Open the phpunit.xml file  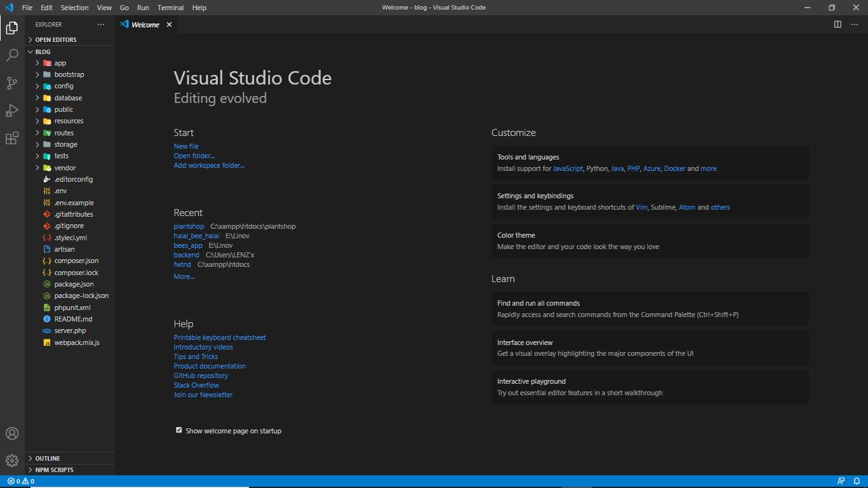click(x=72, y=308)
